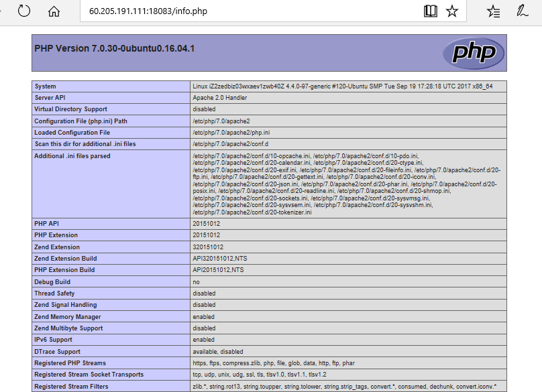The width and height of the screenshot is (542, 392).
Task: Select available, disabled DTrace value
Action: [x=218, y=352]
